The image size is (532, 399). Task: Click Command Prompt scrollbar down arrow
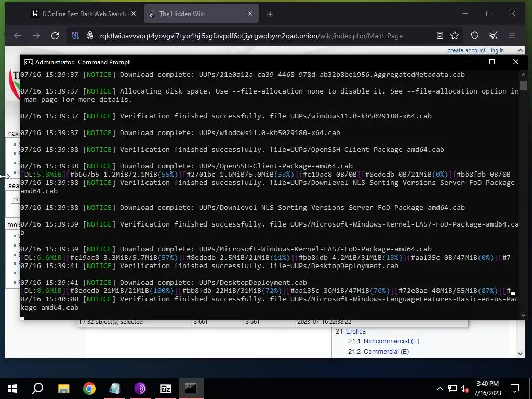[x=523, y=315]
